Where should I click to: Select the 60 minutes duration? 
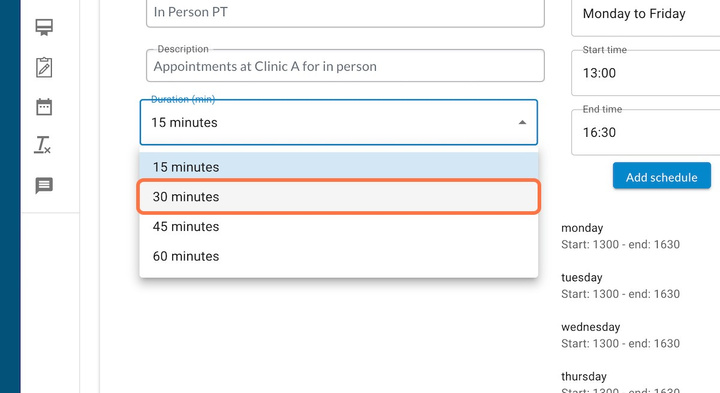coord(339,256)
